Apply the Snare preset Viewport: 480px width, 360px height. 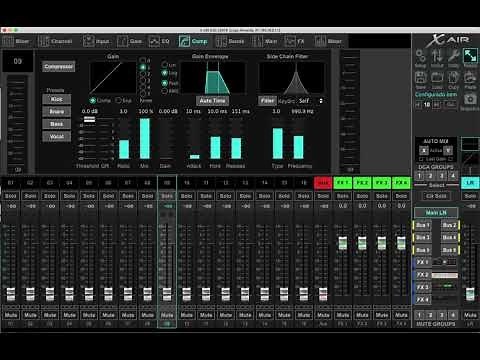point(57,112)
